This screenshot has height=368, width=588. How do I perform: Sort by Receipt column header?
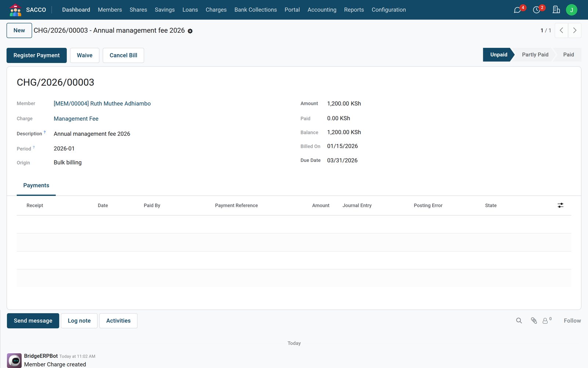coord(35,205)
